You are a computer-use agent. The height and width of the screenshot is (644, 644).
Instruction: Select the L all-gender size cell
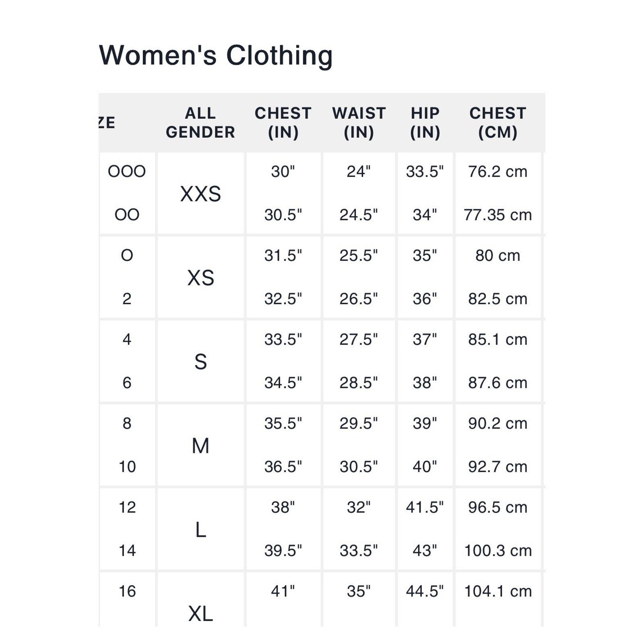(x=200, y=530)
